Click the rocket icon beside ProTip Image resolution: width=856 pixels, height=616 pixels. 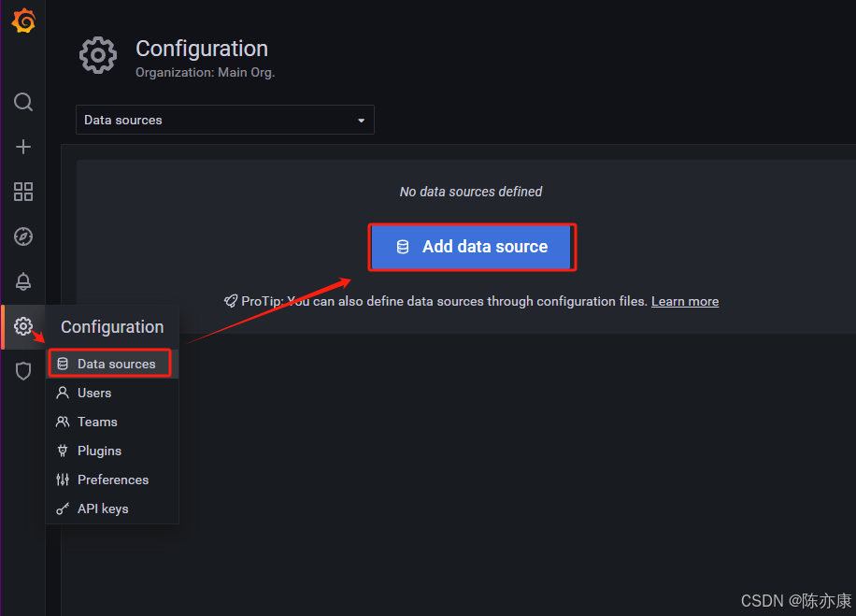(x=231, y=301)
